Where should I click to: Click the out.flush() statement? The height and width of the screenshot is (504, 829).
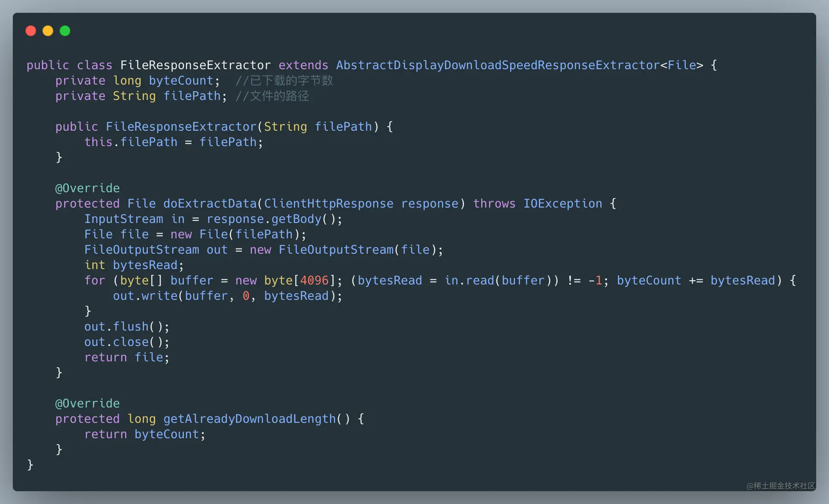tap(127, 327)
